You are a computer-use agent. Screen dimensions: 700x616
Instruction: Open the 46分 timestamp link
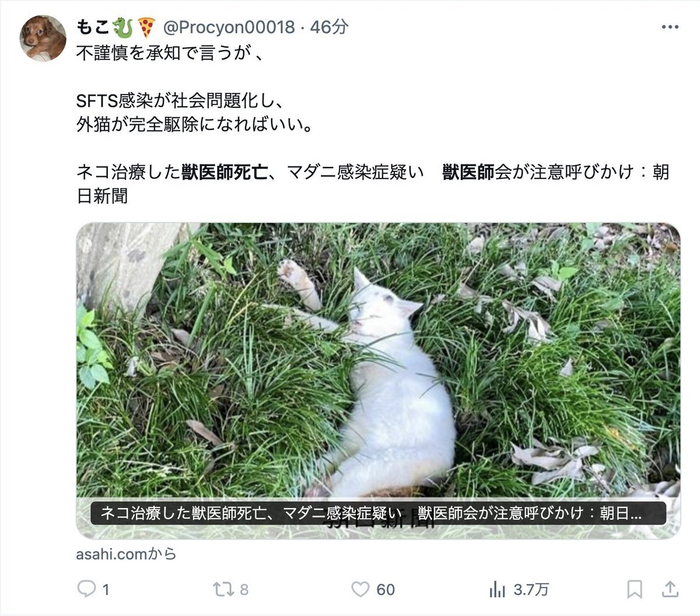(x=330, y=27)
